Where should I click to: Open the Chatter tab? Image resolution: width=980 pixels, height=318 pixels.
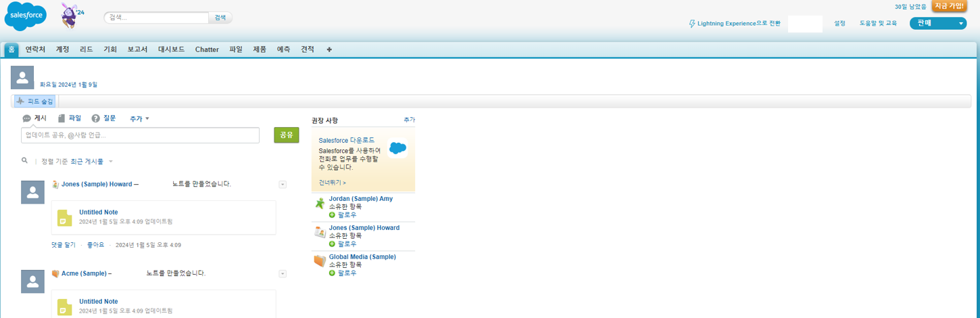tap(207, 49)
